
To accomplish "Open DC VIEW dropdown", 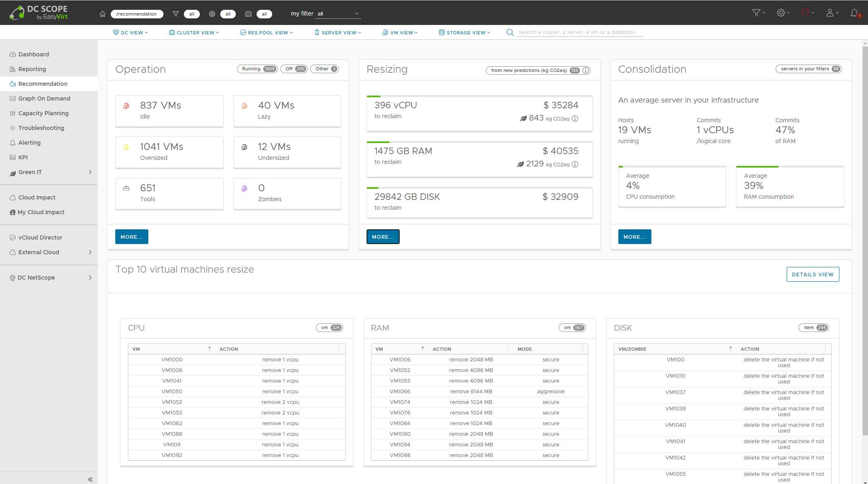I will click(130, 32).
